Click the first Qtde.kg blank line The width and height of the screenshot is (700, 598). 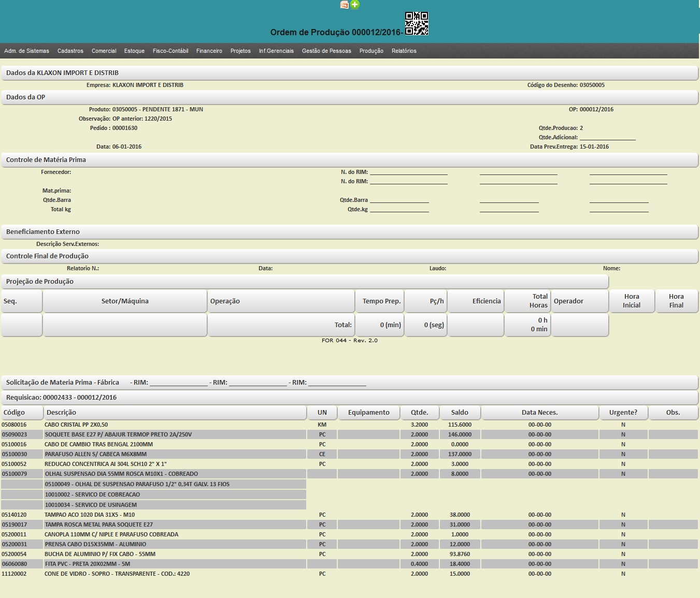pyautogui.click(x=399, y=209)
